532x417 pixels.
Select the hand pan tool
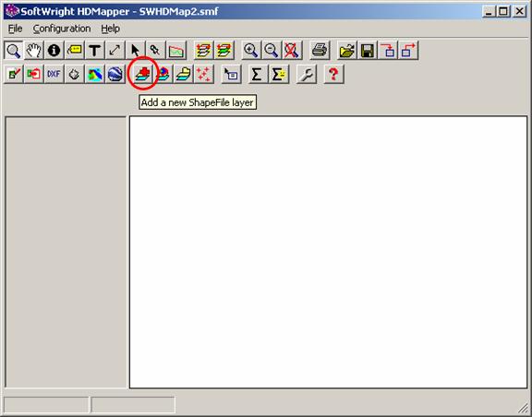point(33,51)
